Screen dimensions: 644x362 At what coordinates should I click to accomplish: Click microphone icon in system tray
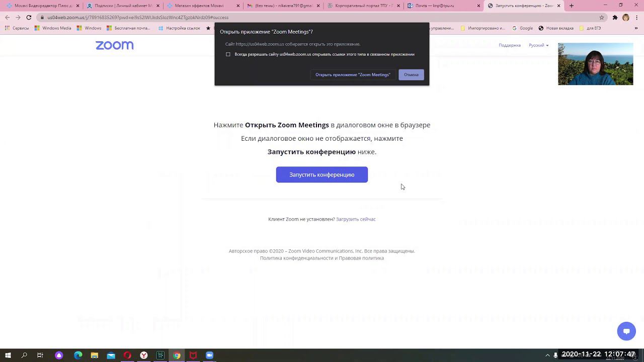click(556, 355)
